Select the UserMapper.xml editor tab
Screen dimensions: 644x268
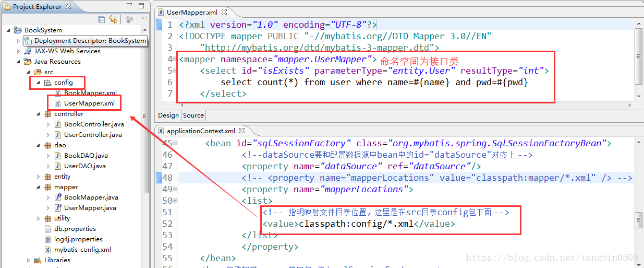pos(192,11)
